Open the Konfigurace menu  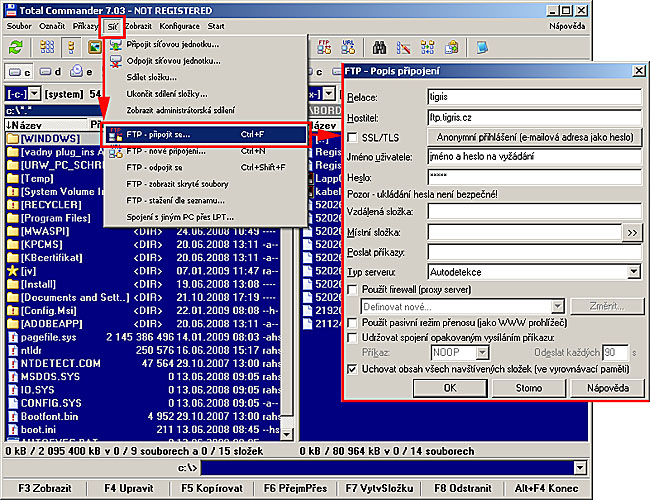coord(179,26)
